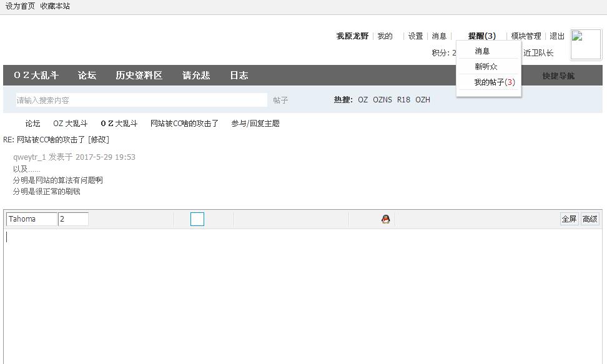The image size is (607, 364).
Task: Click quoted line 分明是很正常的刷钱
Action: (46, 192)
